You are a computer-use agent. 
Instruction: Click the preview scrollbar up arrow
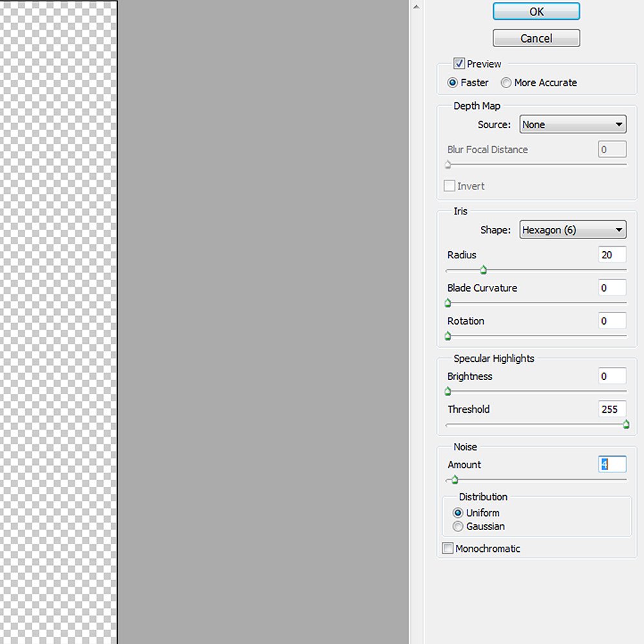click(x=416, y=6)
